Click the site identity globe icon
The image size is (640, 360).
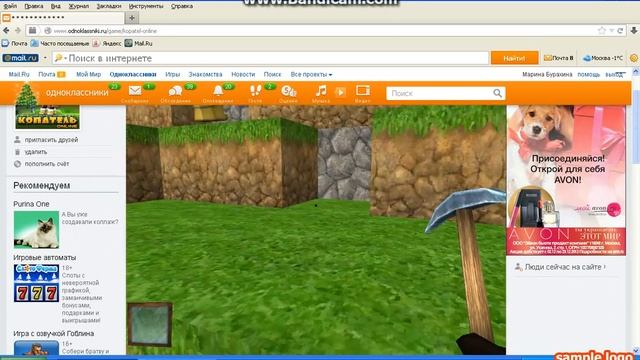(48, 31)
